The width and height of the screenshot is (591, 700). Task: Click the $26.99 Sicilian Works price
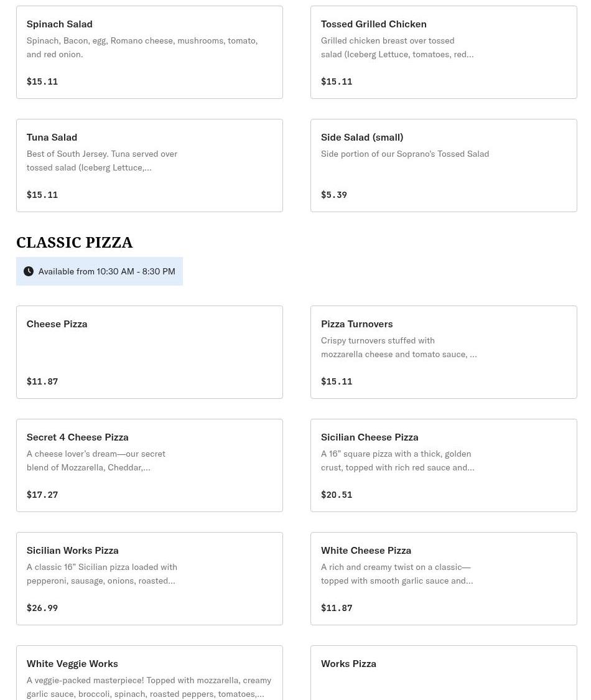pyautogui.click(x=42, y=608)
